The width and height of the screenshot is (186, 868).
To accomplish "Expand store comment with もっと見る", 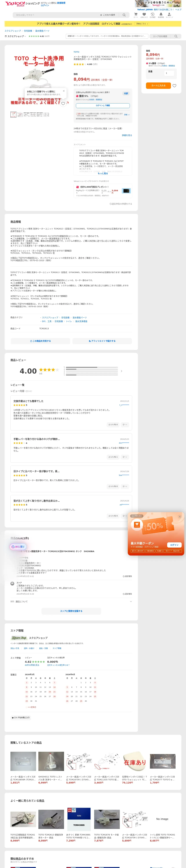I will click(x=103, y=174).
